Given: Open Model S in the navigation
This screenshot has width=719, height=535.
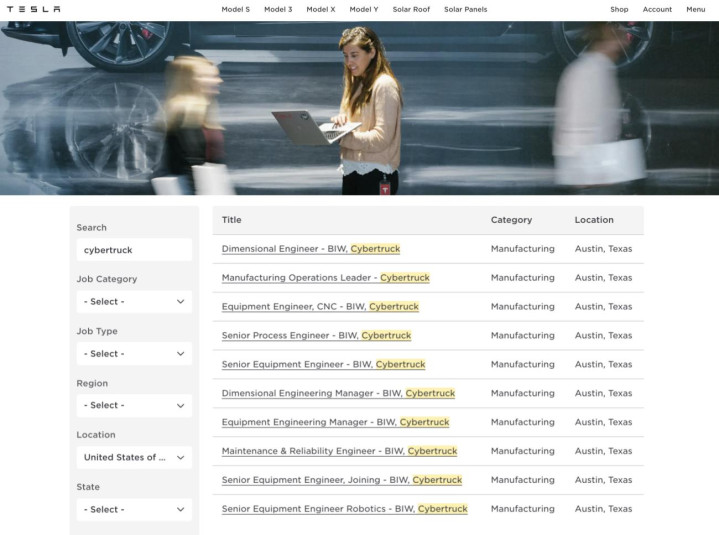Looking at the screenshot, I should tap(236, 9).
